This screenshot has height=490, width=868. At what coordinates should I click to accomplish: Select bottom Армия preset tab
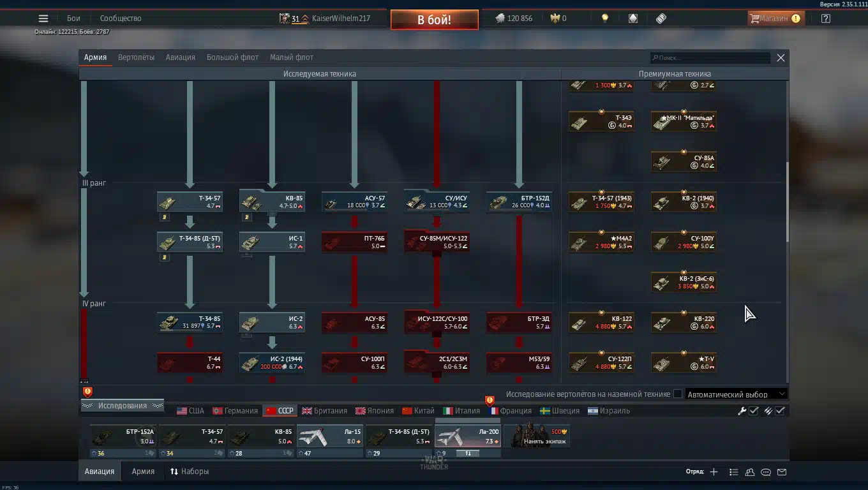pos(143,471)
